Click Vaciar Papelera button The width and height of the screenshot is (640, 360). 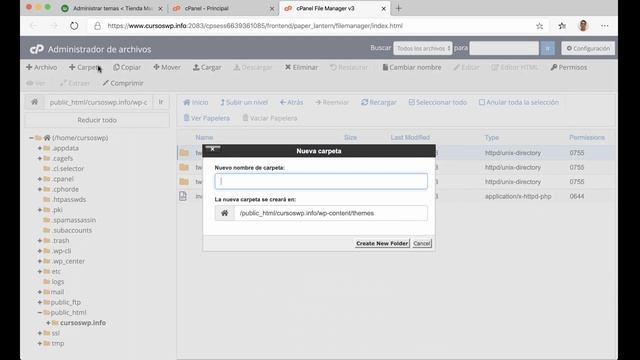pyautogui.click(x=270, y=118)
